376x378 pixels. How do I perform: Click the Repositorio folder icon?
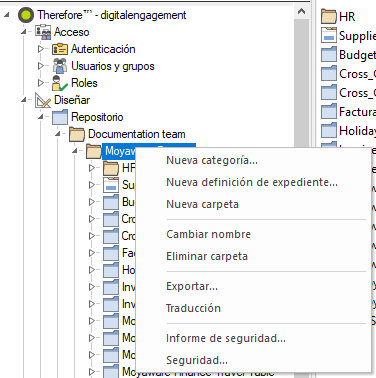point(60,117)
